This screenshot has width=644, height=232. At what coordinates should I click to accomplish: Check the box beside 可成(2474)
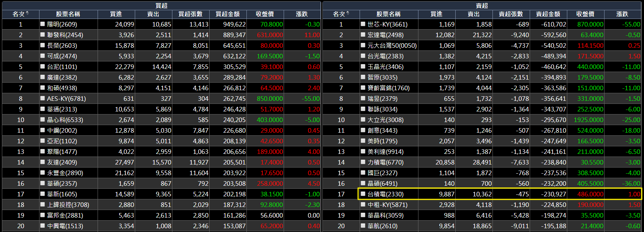point(43,56)
